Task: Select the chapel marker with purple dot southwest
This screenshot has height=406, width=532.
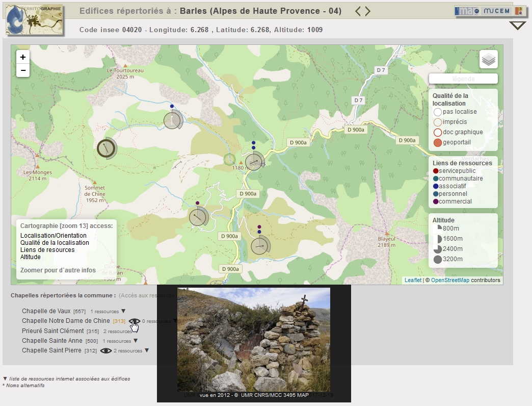Action: click(x=198, y=217)
